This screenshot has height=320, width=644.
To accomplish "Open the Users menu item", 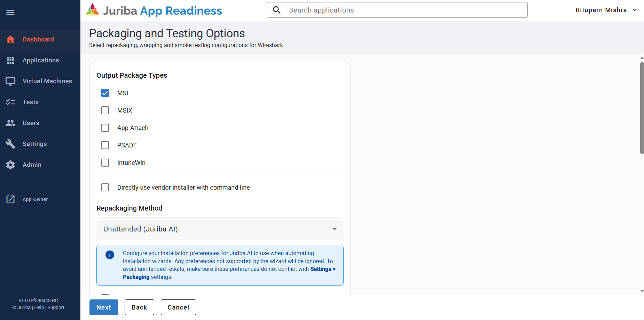I will point(40,123).
